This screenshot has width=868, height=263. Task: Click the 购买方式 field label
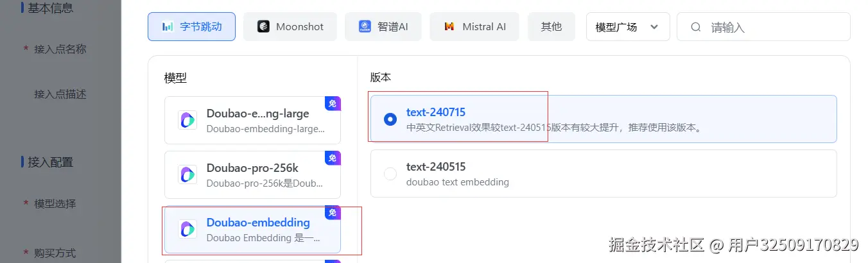point(55,253)
